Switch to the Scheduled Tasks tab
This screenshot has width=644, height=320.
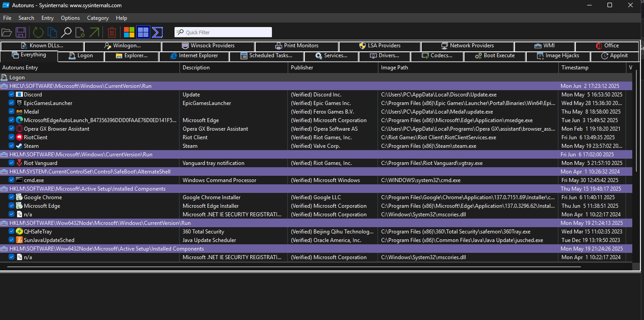tap(267, 56)
